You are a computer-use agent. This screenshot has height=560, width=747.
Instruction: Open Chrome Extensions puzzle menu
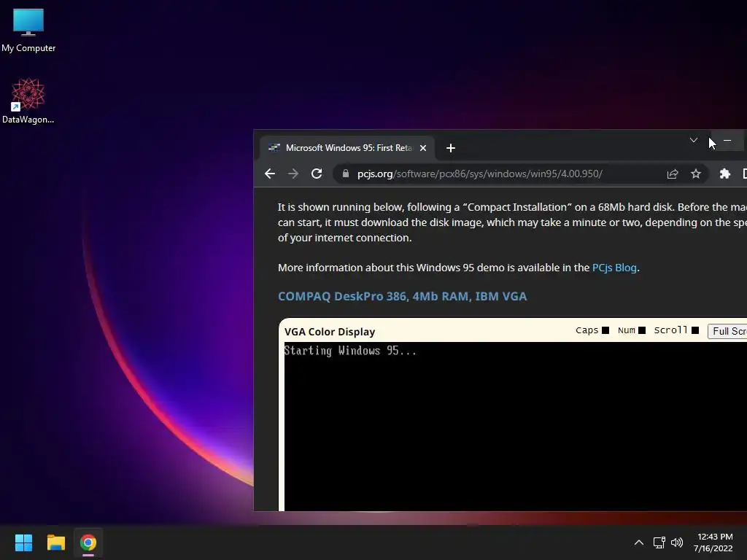724,174
